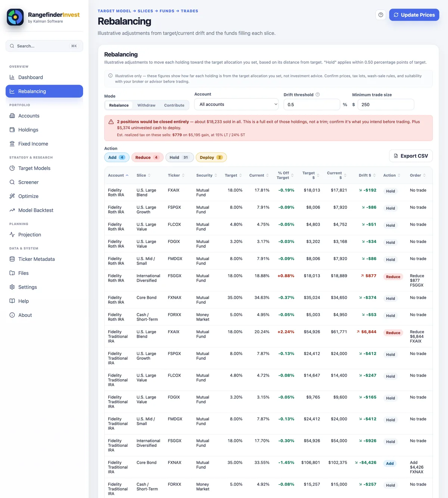Switch mode to Contribute
The height and width of the screenshot is (498, 448).
coord(174,105)
